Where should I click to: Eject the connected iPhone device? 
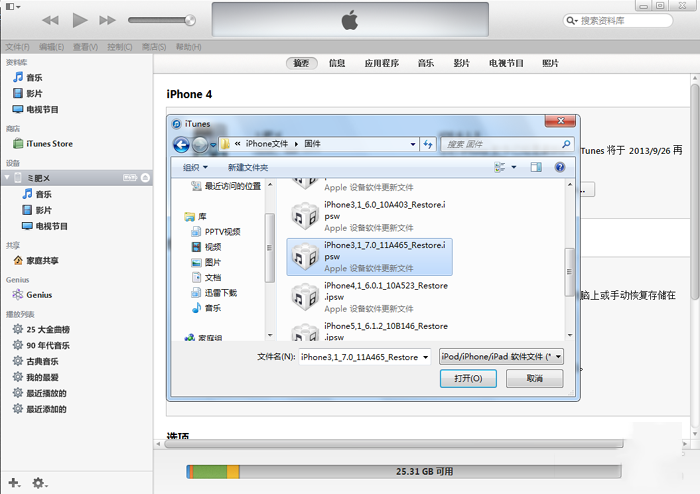[145, 178]
